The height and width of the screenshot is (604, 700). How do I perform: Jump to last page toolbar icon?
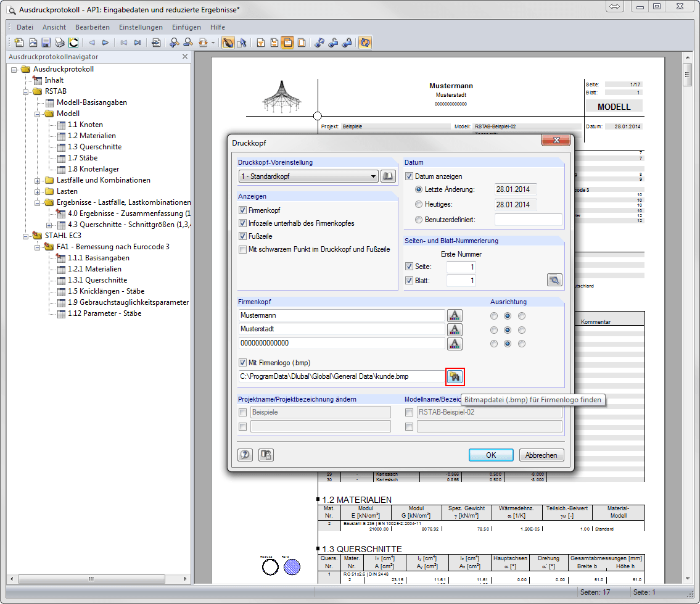[x=138, y=43]
